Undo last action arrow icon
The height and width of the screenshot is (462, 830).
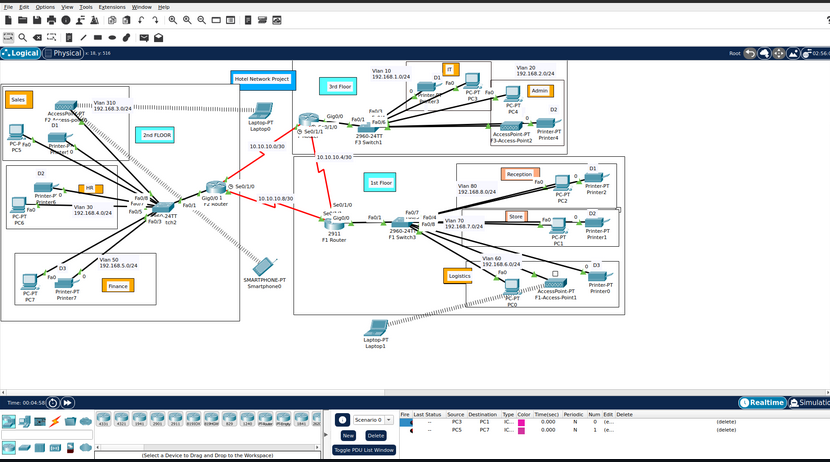coord(141,20)
